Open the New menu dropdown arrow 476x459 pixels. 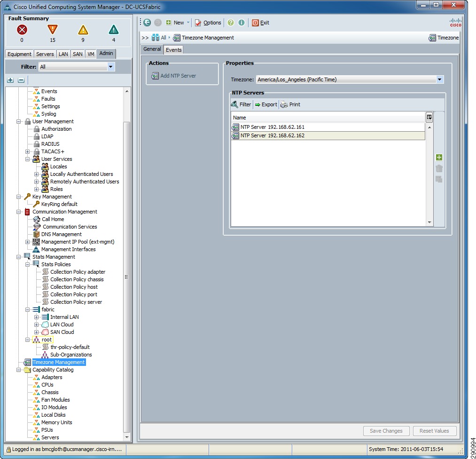pos(188,23)
